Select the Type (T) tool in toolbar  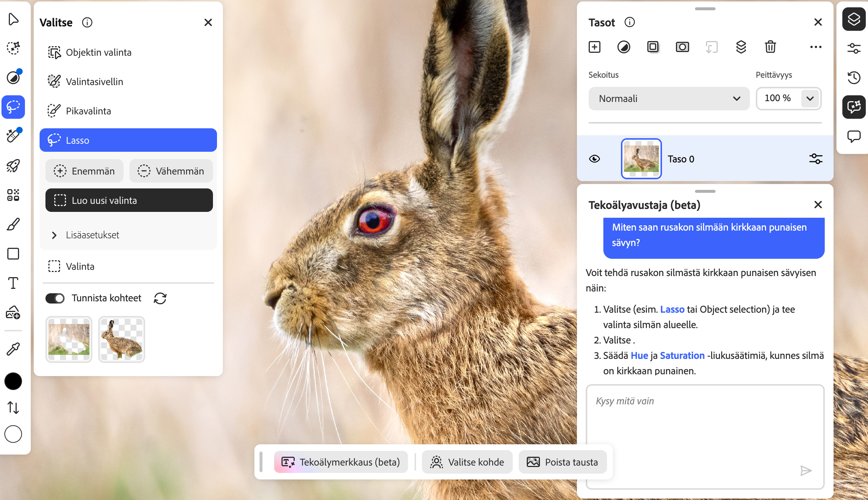[x=13, y=283]
